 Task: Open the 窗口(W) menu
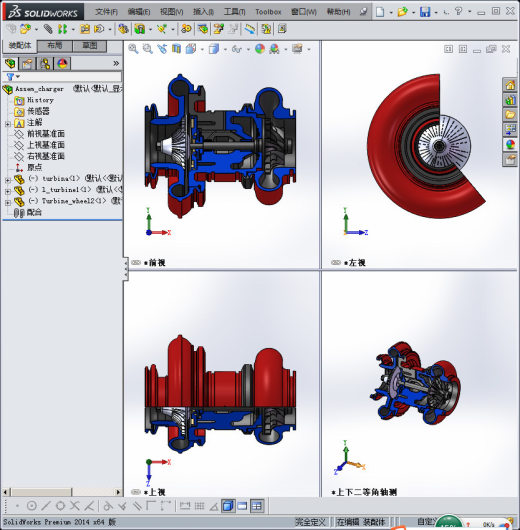(x=304, y=12)
